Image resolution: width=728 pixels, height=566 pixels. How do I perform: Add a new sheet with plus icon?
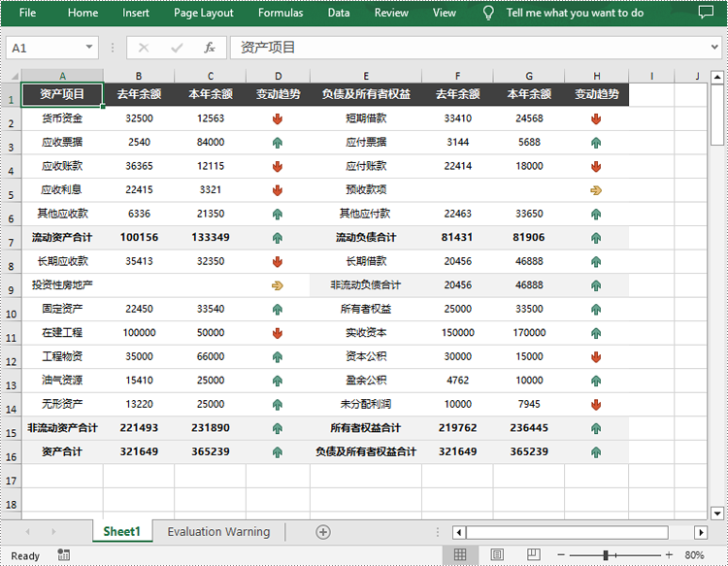(323, 532)
